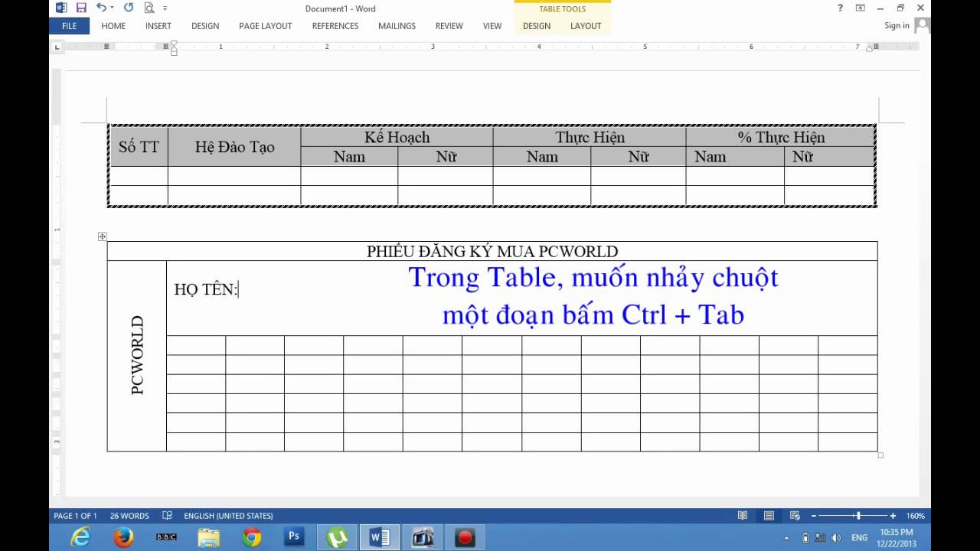
Task: Open the Undo history dropdown arrow
Action: click(113, 8)
